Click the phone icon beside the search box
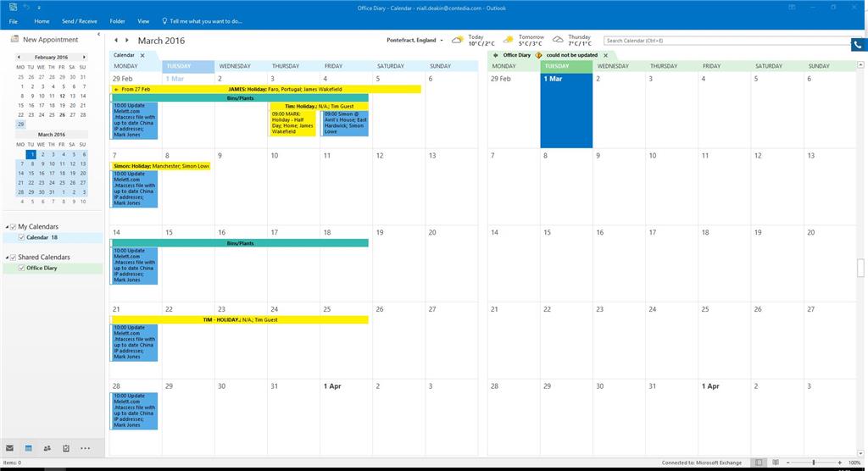The height and width of the screenshot is (471, 868). coord(859,45)
